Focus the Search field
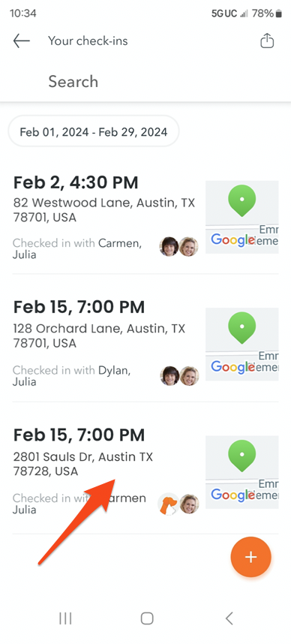 (145, 81)
